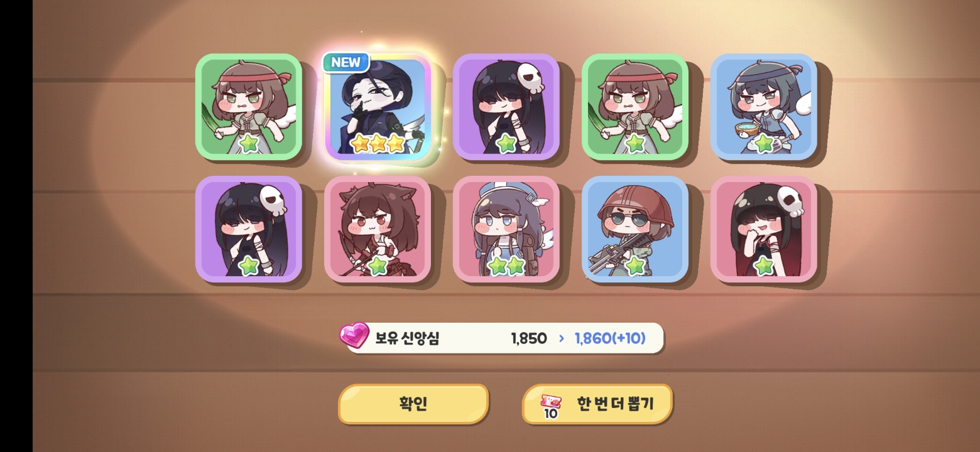Open the top-row purple skull hairpin girl card
Screen dimensions: 980x452
coord(506,107)
